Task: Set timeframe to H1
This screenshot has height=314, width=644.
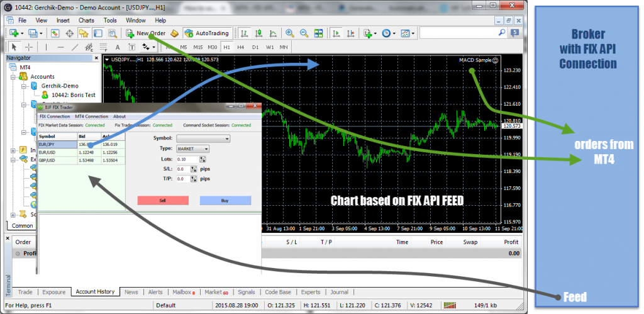Action: pos(226,47)
